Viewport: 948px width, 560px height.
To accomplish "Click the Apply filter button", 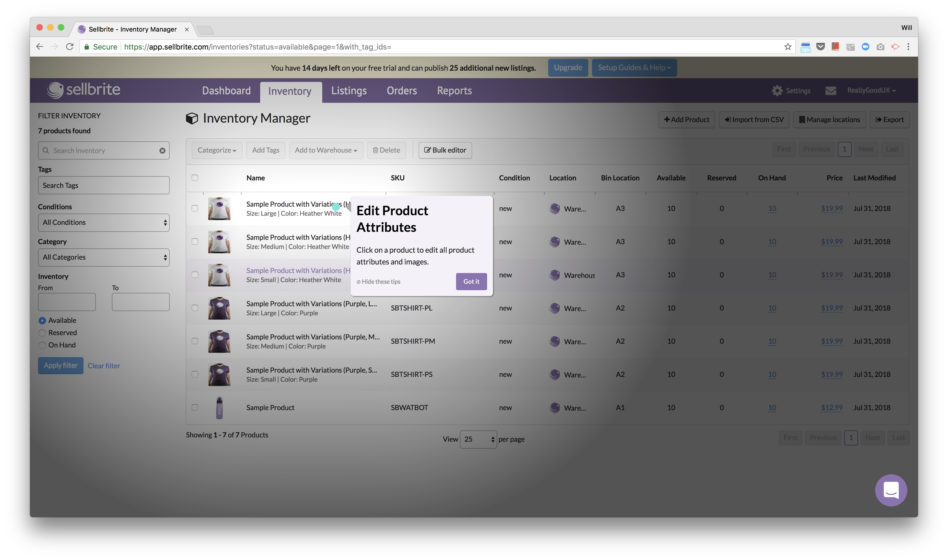I will tap(60, 366).
